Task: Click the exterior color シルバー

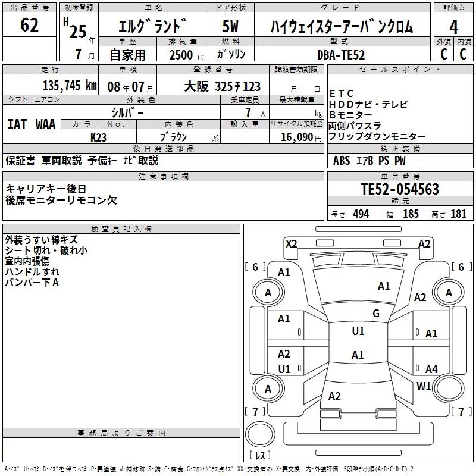Action: 127,112
